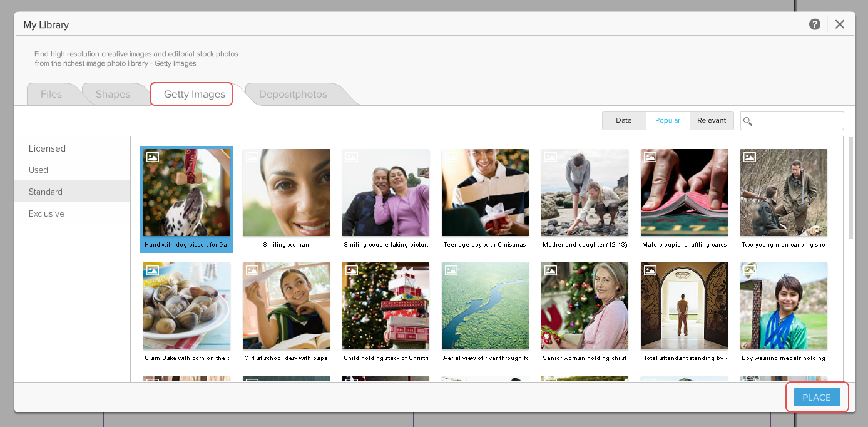Viewport: 868px width, 427px height.
Task: Sort images by Relevant
Action: click(x=712, y=121)
